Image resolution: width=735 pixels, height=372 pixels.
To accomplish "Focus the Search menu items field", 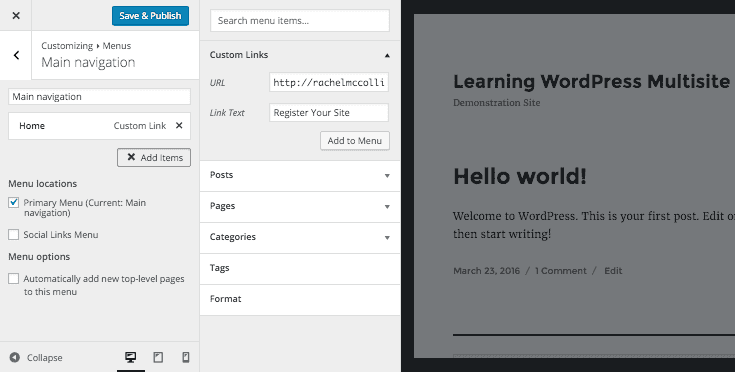I will click(300, 21).
